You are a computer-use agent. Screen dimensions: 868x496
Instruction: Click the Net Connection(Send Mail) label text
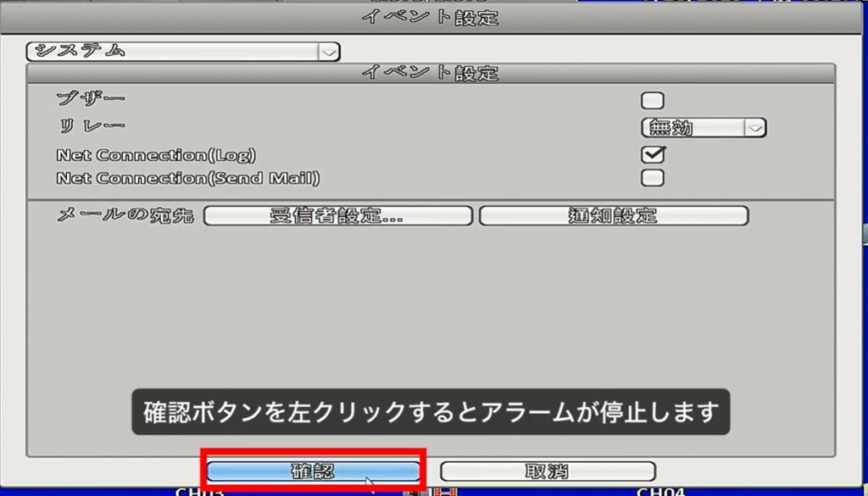188,178
